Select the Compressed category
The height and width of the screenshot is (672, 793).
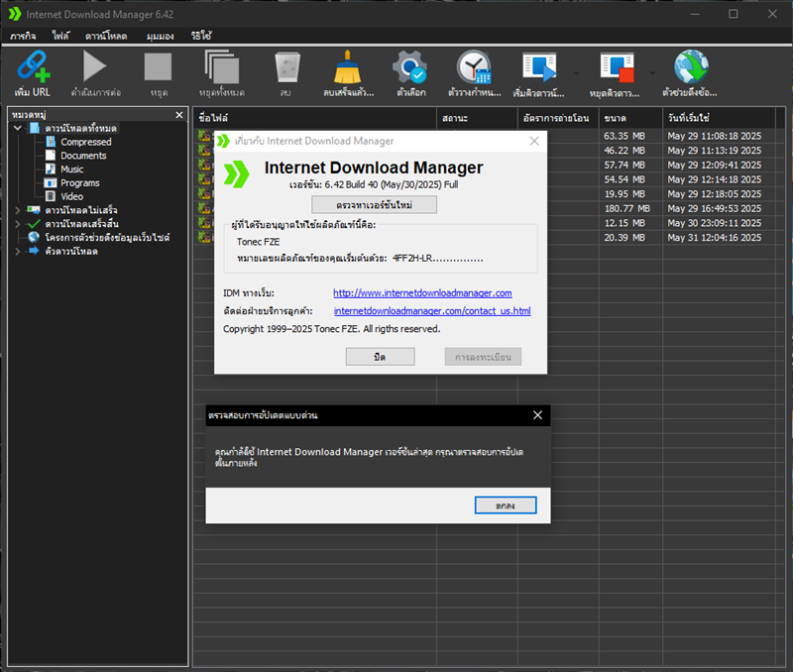click(86, 142)
